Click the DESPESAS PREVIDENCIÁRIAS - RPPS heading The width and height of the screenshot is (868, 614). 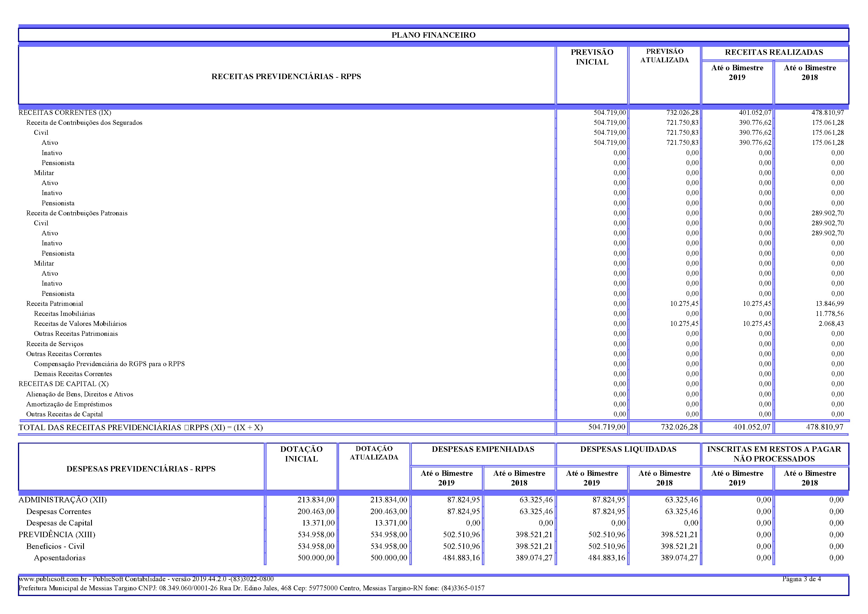click(141, 469)
